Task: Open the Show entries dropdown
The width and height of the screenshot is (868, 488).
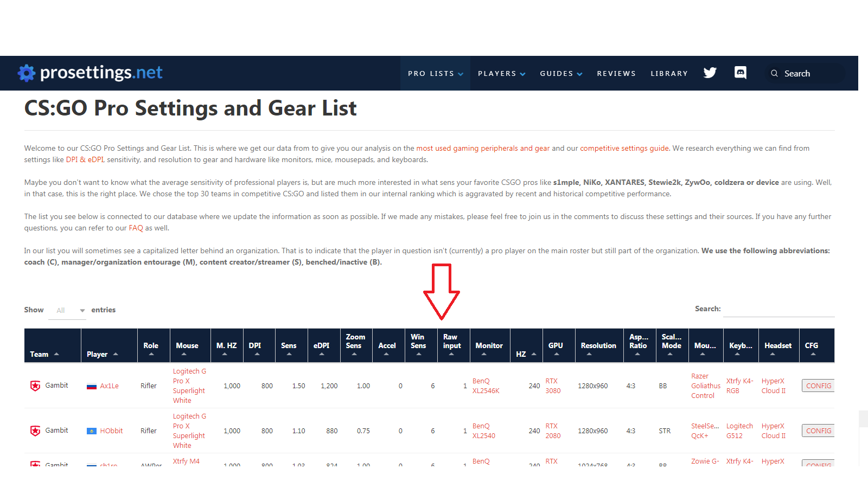Action: tap(67, 310)
